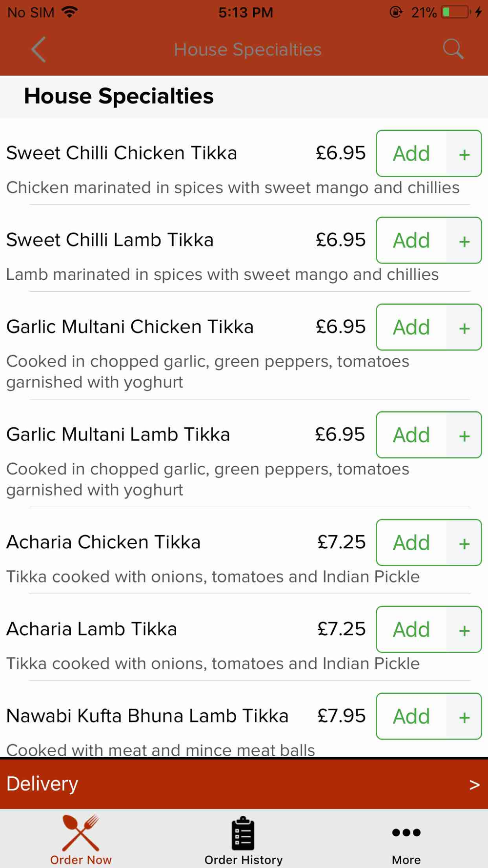Image resolution: width=488 pixels, height=868 pixels.
Task: Click plus icon for Nawabi Kufta Bhuna
Action: [x=464, y=716]
